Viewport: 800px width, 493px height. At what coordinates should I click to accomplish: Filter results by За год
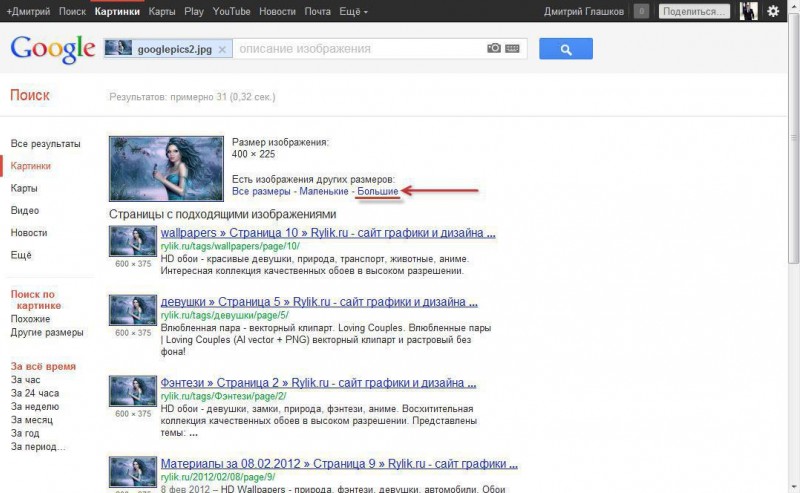[x=25, y=433]
